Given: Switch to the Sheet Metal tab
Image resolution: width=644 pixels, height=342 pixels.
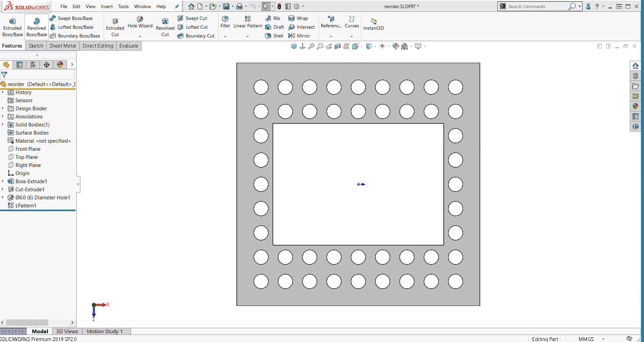Looking at the screenshot, I should point(63,46).
